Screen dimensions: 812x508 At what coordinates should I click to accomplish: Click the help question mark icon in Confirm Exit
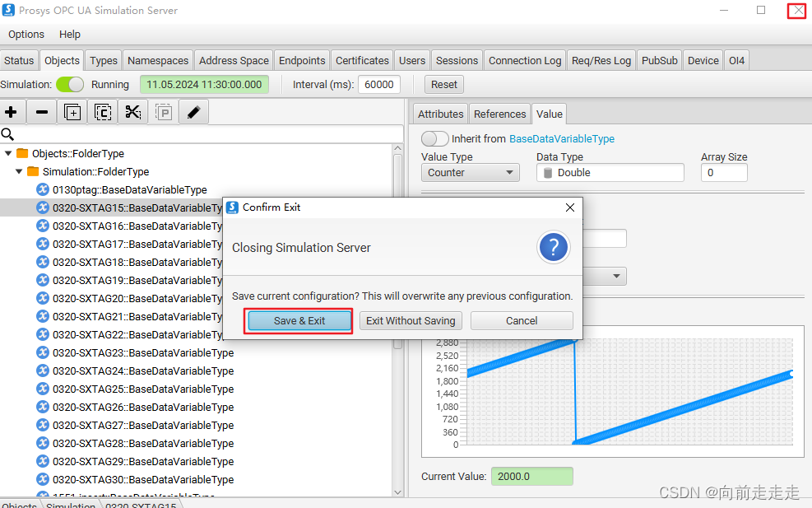pos(553,247)
